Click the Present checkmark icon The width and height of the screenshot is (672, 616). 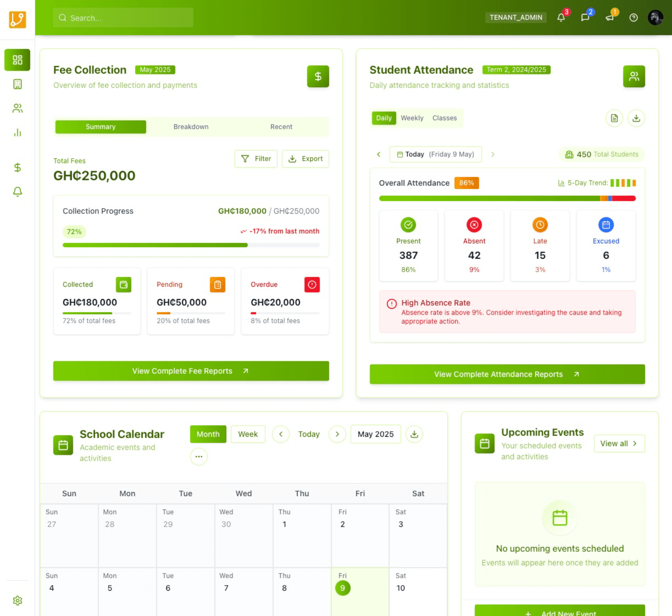click(x=408, y=225)
